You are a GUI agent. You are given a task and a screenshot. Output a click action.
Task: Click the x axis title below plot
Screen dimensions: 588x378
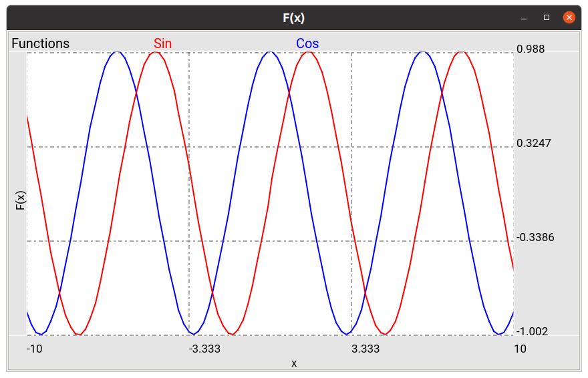pyautogui.click(x=294, y=363)
